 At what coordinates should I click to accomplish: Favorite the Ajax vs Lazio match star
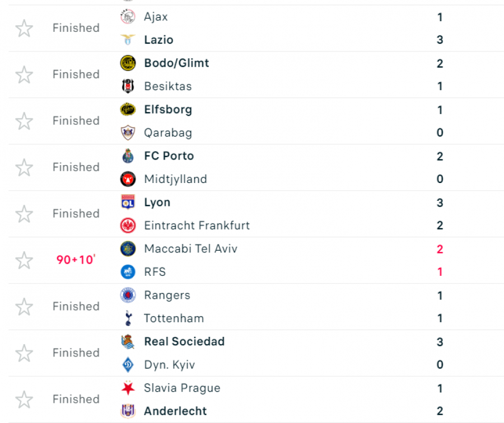pos(24,29)
